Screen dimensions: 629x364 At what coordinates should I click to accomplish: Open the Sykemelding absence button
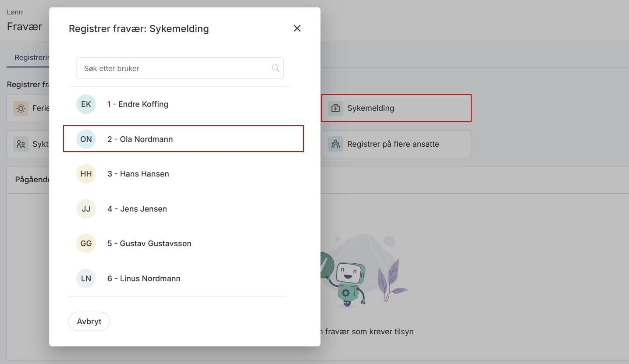(396, 108)
